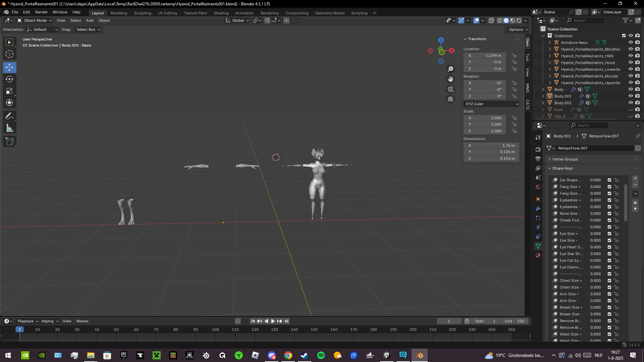
Task: Toggle camera view in viewport
Action: (x=450, y=89)
